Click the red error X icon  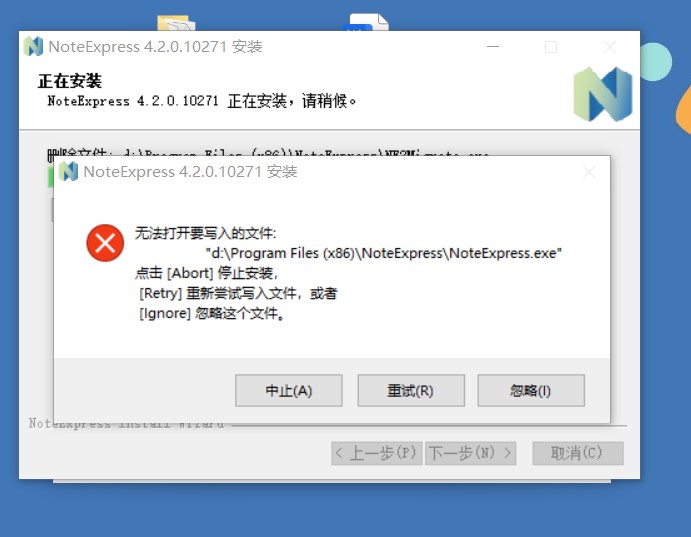[105, 243]
